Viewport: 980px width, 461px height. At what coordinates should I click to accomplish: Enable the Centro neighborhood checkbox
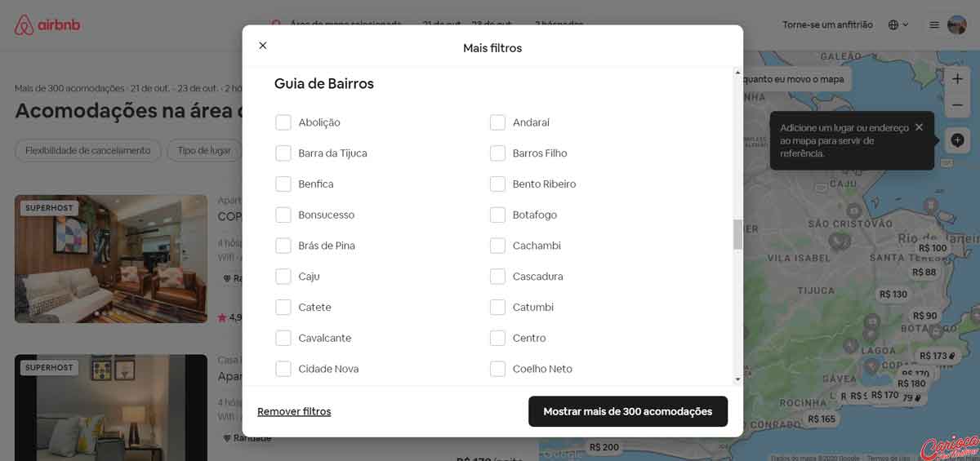(497, 338)
